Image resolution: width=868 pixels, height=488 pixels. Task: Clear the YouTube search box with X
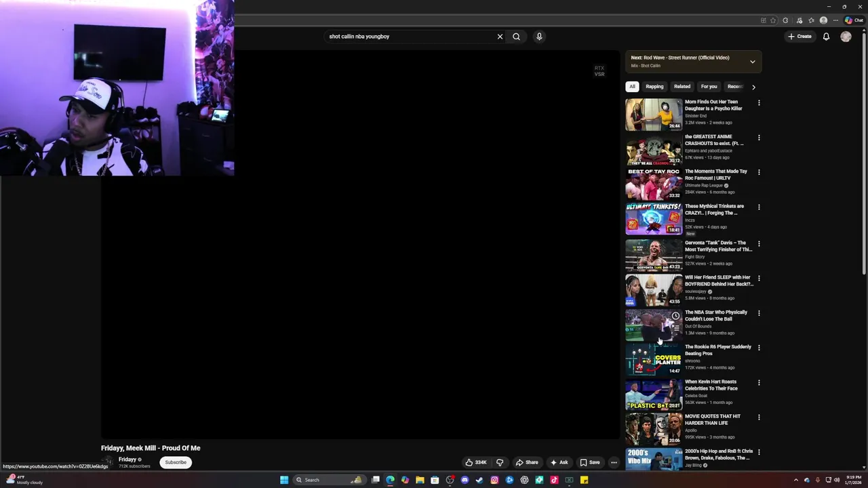coord(500,37)
